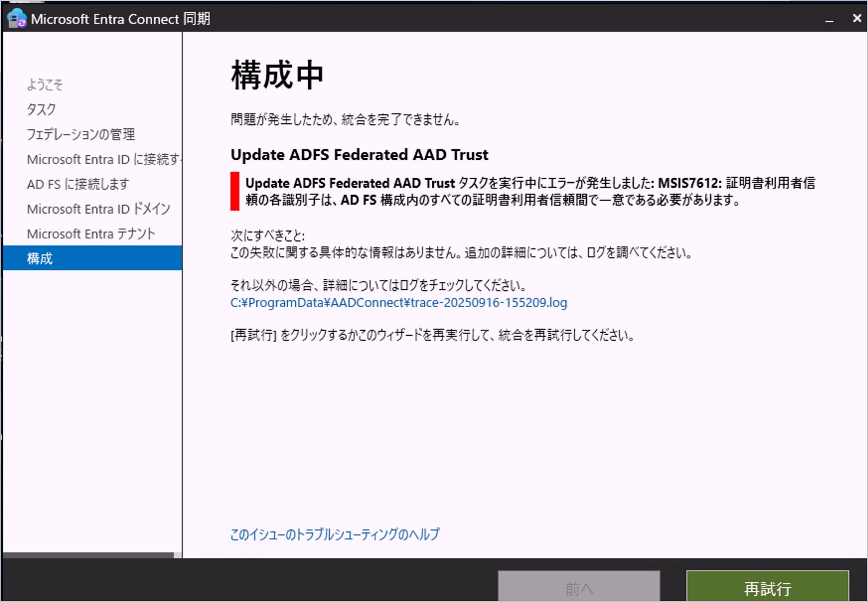
Task: Click the 構成中 page heading
Action: [x=276, y=75]
